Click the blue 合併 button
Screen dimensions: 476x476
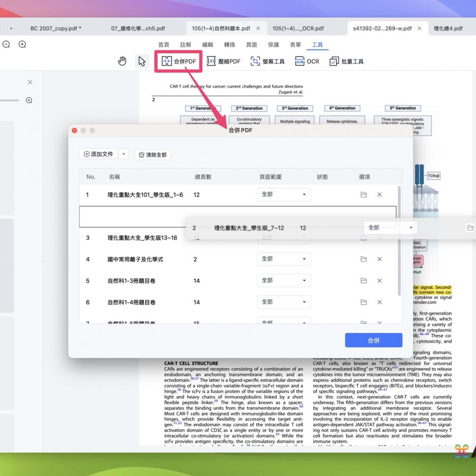373,340
